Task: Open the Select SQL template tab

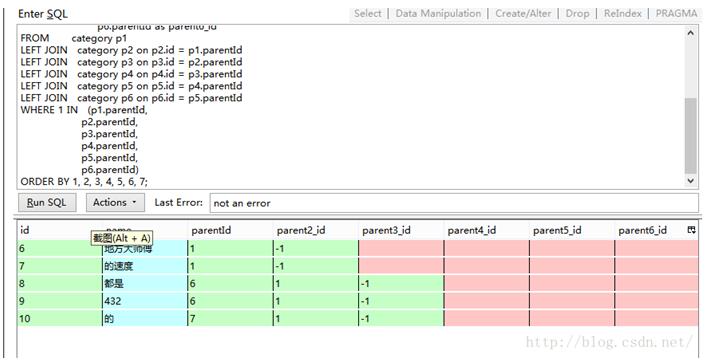Action: click(368, 14)
